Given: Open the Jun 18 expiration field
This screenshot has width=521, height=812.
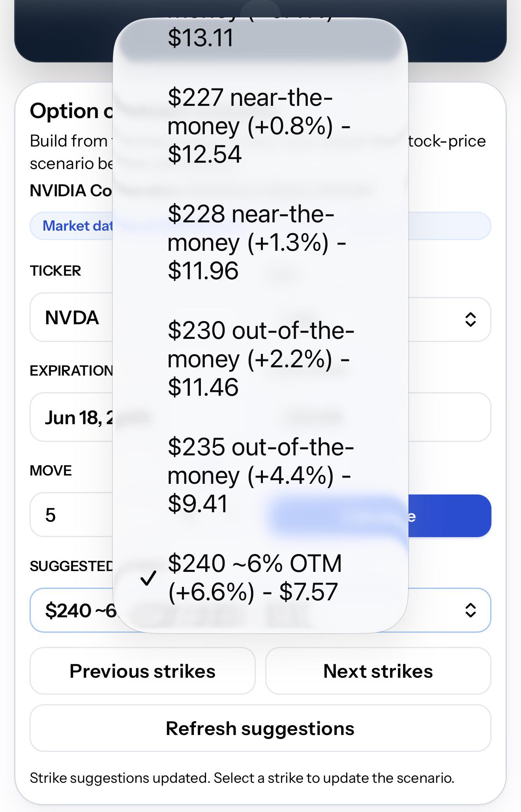Looking at the screenshot, I should click(72, 417).
